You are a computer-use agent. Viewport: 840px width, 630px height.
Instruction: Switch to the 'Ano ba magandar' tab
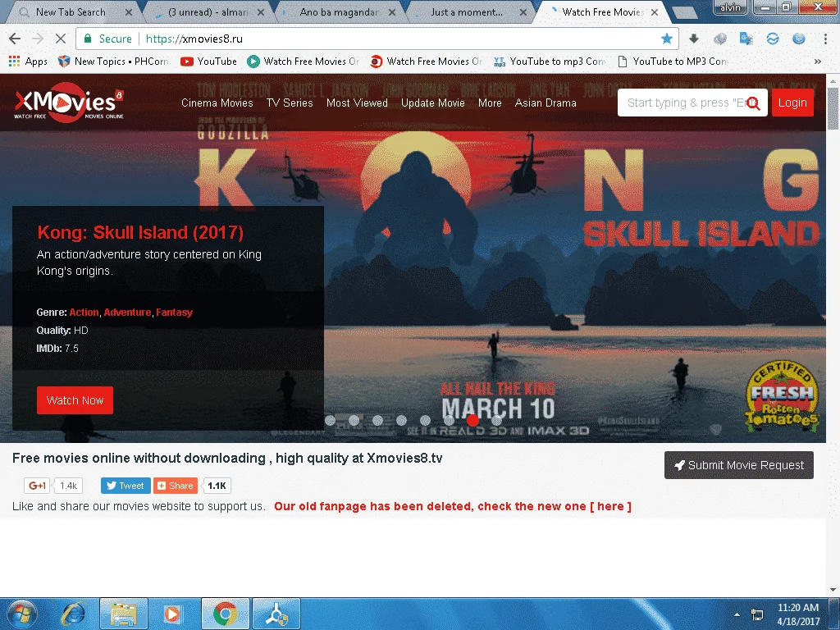click(339, 11)
